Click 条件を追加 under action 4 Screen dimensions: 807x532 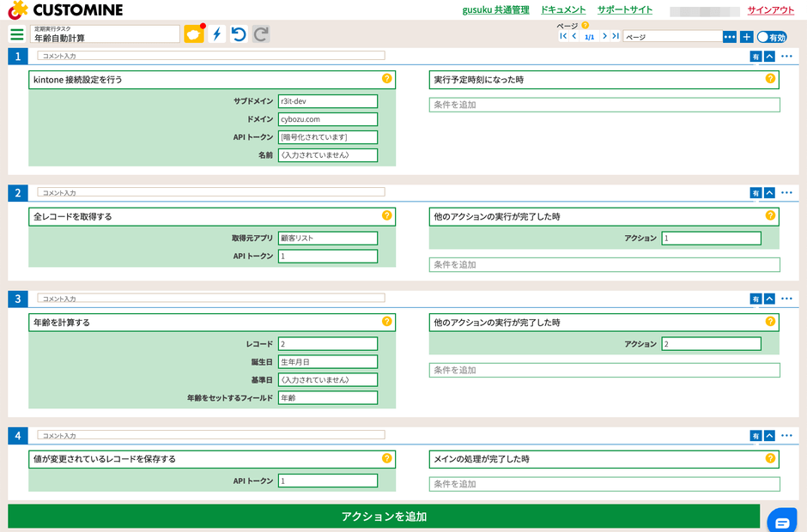pyautogui.click(x=604, y=484)
